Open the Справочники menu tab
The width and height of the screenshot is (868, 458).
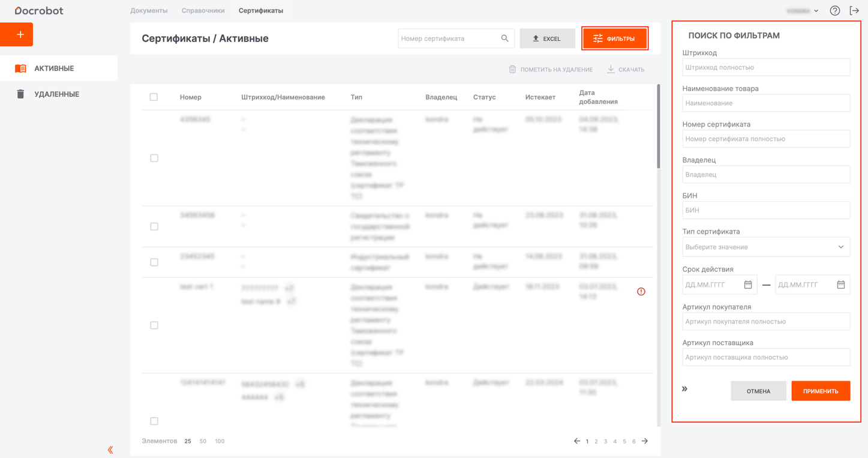(x=203, y=11)
